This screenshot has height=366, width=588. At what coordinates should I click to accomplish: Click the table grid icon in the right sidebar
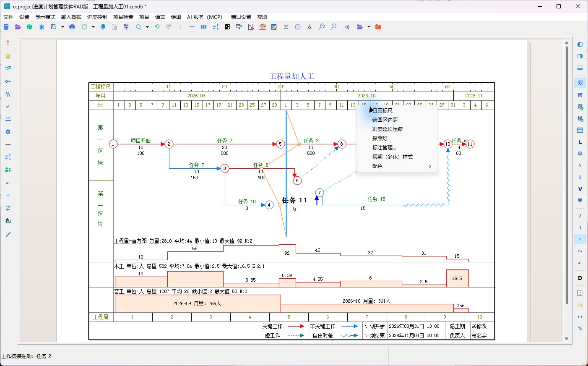click(580, 131)
